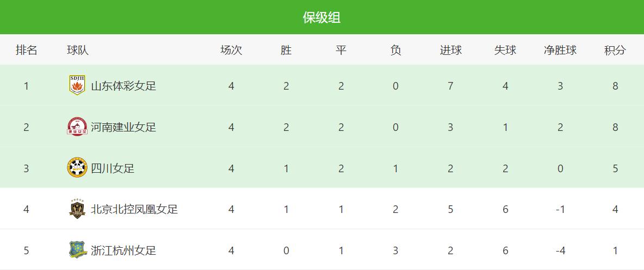Click the Beijing BG Phoenix team crest

click(77, 209)
